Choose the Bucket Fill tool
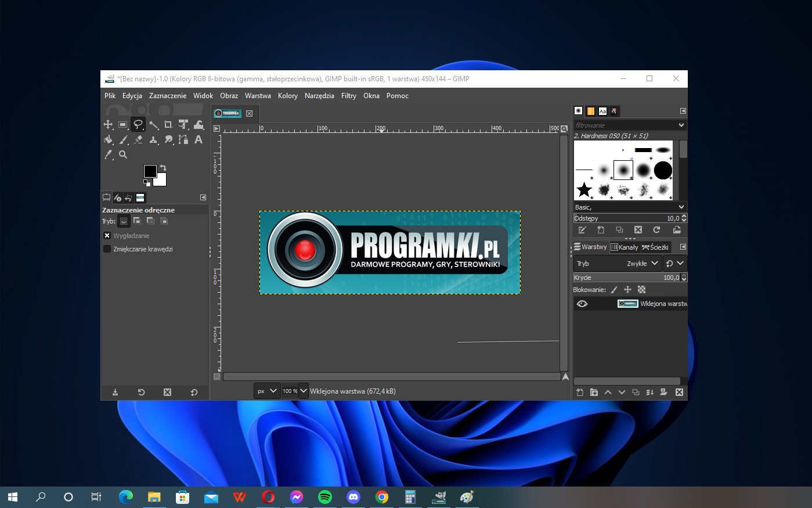 108,139
